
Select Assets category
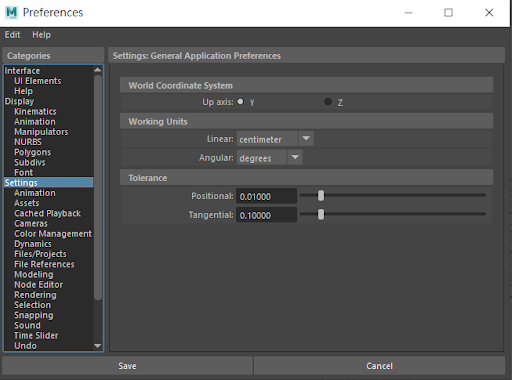click(x=26, y=203)
